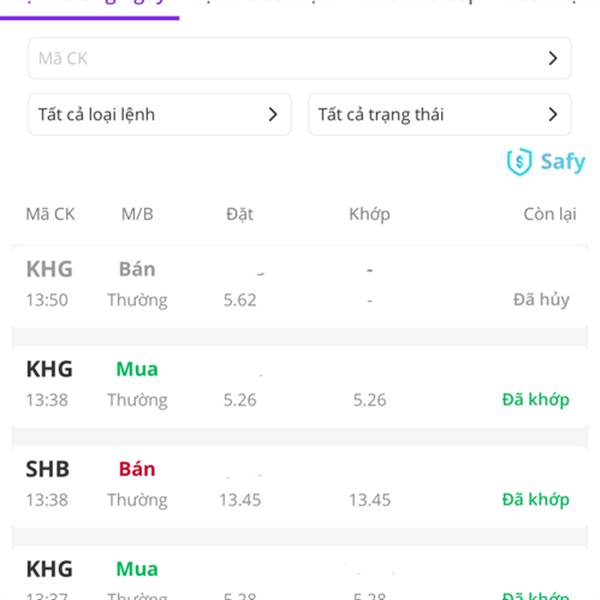The height and width of the screenshot is (600, 600).
Task: Tap the Mã CK field chevron arrow
Action: (552, 59)
